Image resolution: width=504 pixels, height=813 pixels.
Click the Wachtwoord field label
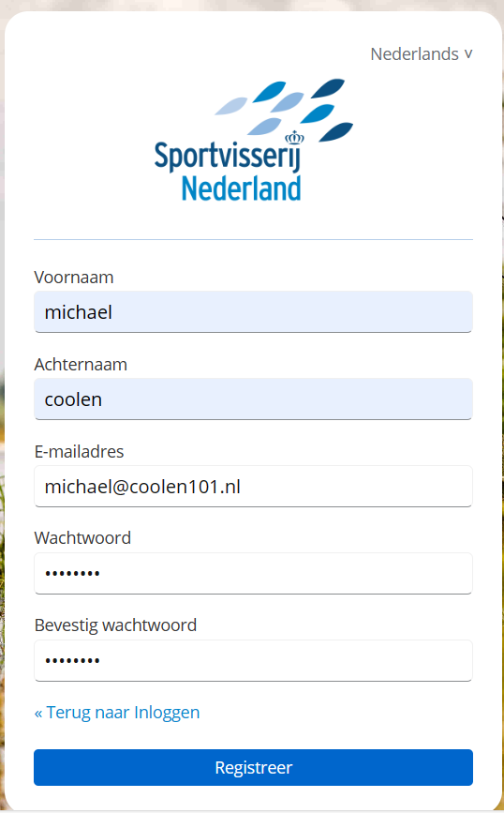coord(82,537)
